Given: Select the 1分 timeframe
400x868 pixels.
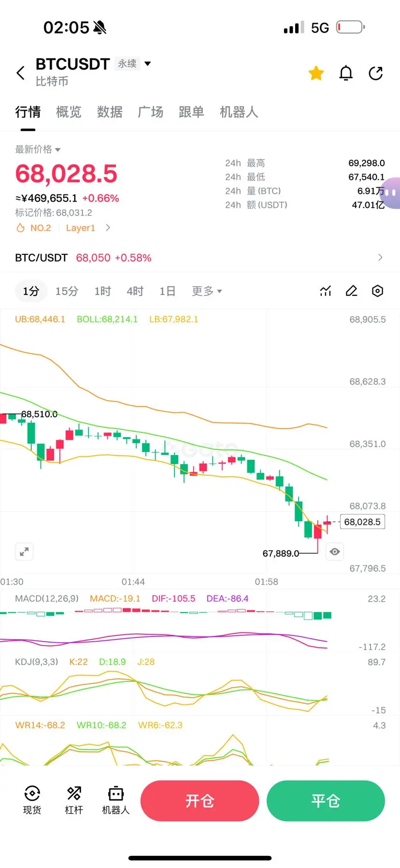Looking at the screenshot, I should coord(31,291).
